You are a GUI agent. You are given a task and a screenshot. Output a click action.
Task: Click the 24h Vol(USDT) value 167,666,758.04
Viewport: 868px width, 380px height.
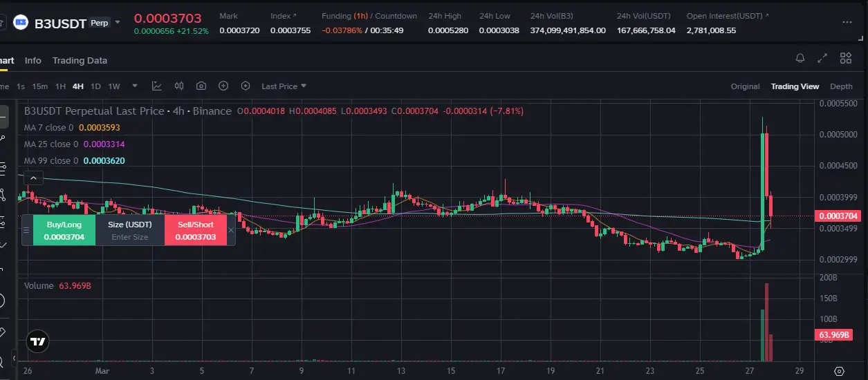(646, 30)
